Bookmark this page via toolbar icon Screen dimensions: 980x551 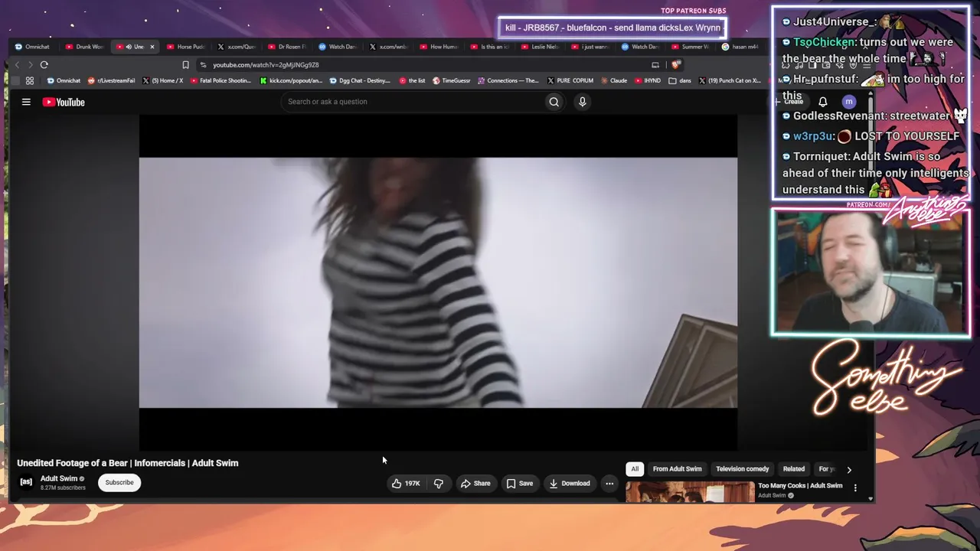click(185, 65)
